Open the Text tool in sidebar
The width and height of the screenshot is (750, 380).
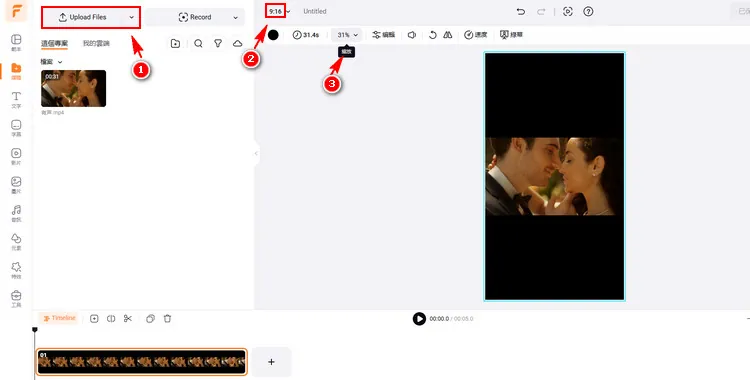click(x=16, y=100)
